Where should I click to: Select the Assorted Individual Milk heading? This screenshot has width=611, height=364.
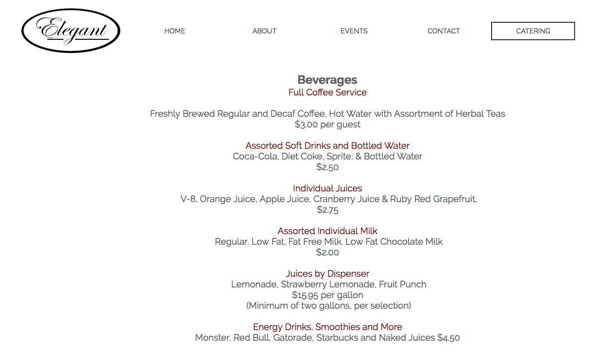(x=327, y=231)
